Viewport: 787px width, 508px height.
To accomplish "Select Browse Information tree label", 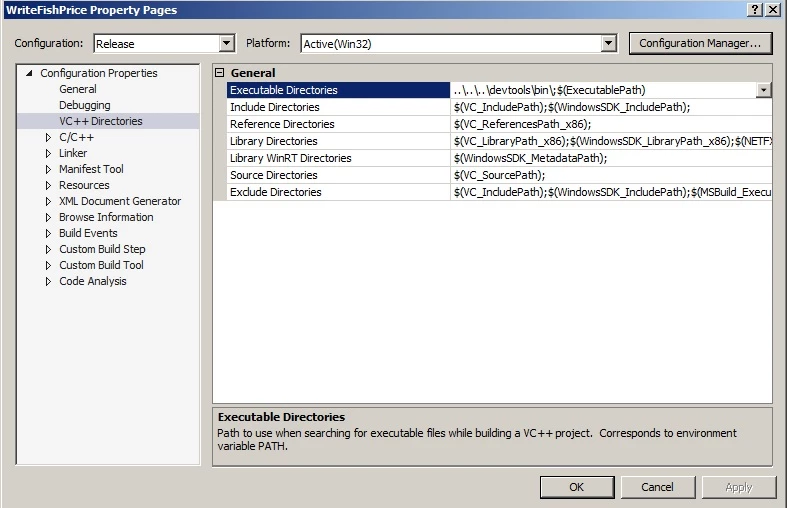I will tap(106, 217).
